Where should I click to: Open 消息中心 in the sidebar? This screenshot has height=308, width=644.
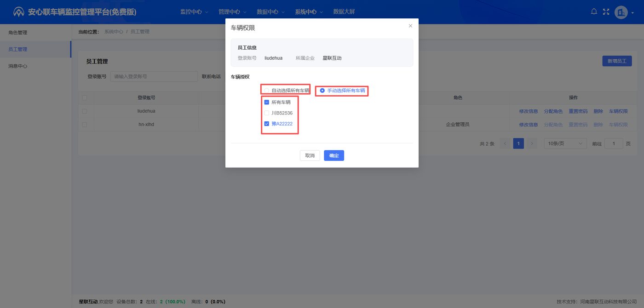(35, 66)
